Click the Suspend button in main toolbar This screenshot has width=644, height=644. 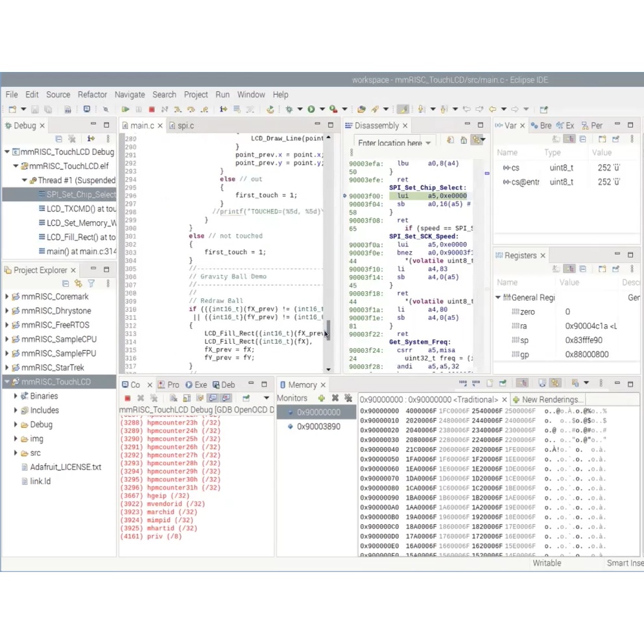138,109
